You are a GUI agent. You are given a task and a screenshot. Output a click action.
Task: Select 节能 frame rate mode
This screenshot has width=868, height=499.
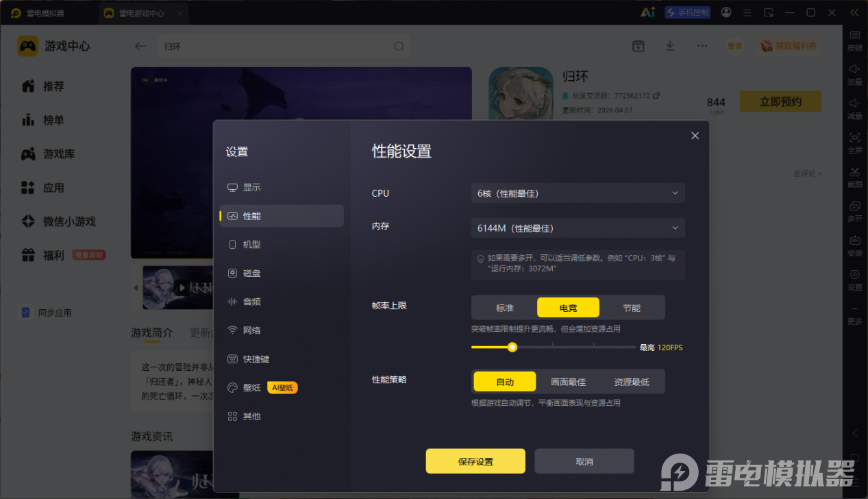[x=632, y=308]
